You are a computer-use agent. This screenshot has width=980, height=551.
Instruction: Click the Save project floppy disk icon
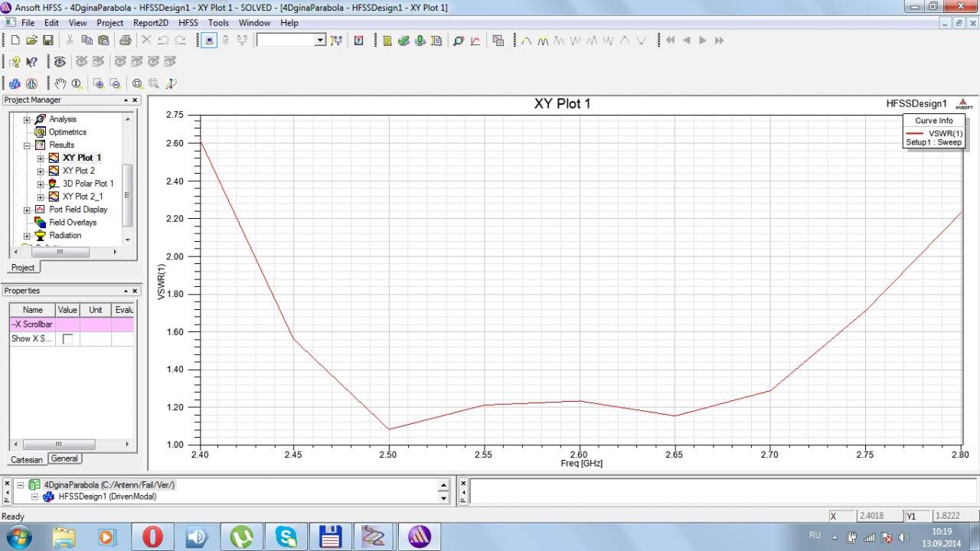click(x=47, y=40)
